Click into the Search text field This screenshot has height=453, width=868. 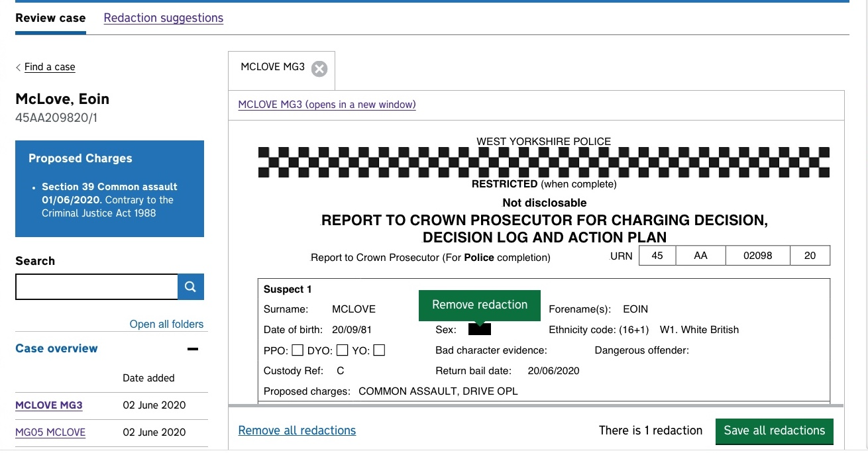click(x=97, y=287)
